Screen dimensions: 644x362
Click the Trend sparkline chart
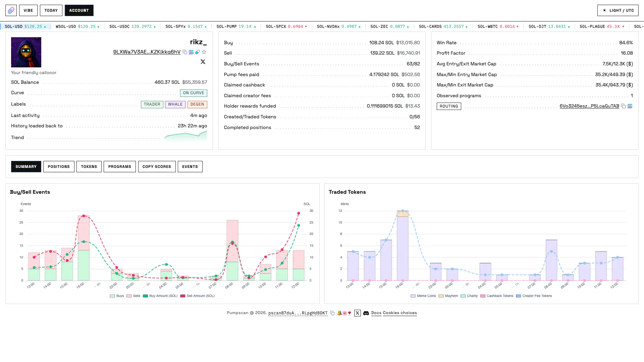pos(185,137)
